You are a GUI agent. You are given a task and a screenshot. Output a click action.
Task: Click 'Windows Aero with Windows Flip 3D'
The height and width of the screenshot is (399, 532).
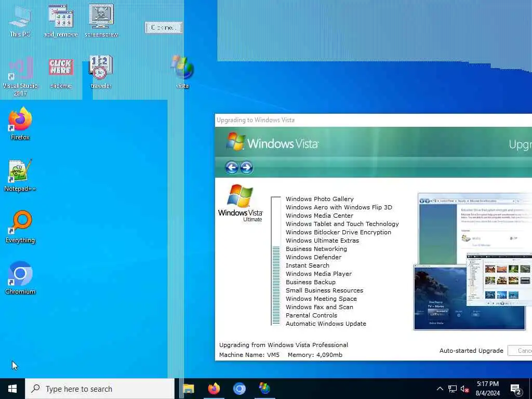pos(339,207)
